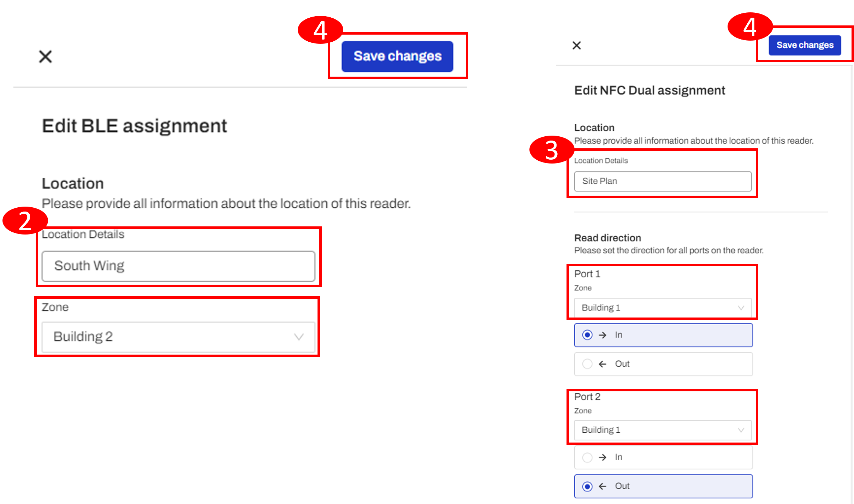
Task: Click the South Wing location details field
Action: click(x=178, y=266)
